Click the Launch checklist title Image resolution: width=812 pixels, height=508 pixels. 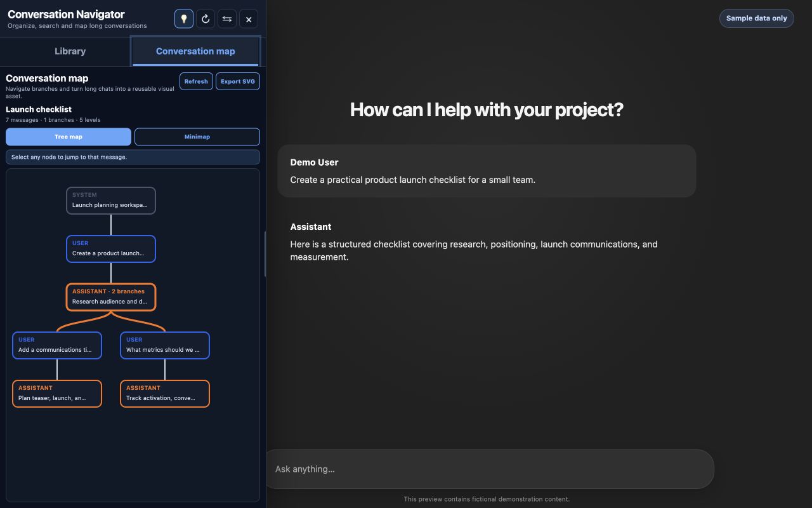click(x=39, y=109)
